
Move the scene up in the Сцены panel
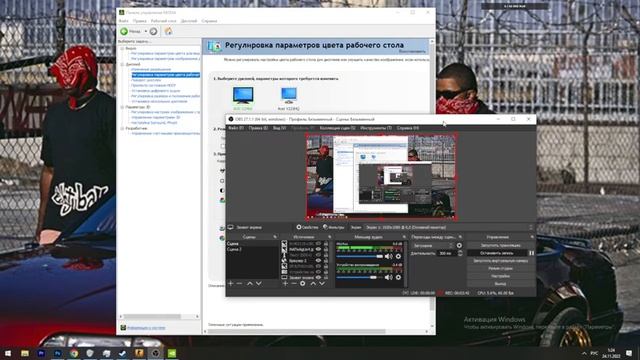pos(250,283)
